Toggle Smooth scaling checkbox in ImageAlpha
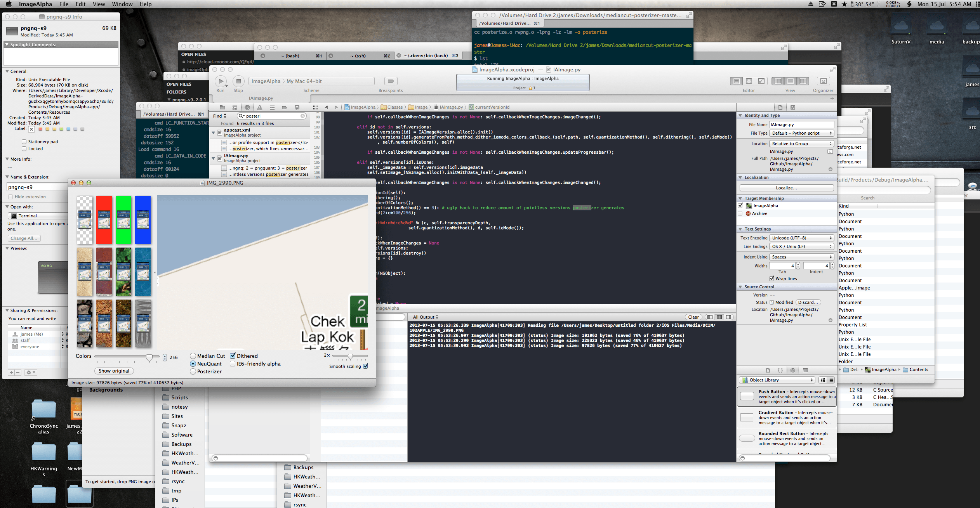The height and width of the screenshot is (508, 980). 364,366
